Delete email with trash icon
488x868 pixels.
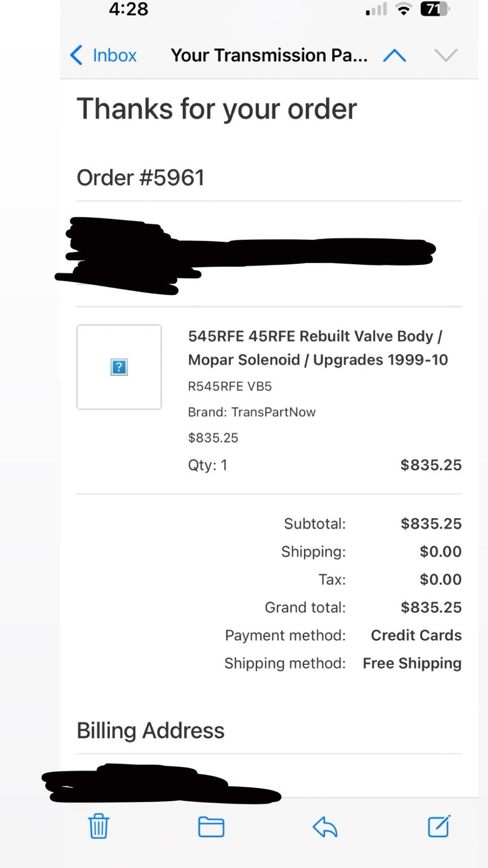tap(99, 826)
